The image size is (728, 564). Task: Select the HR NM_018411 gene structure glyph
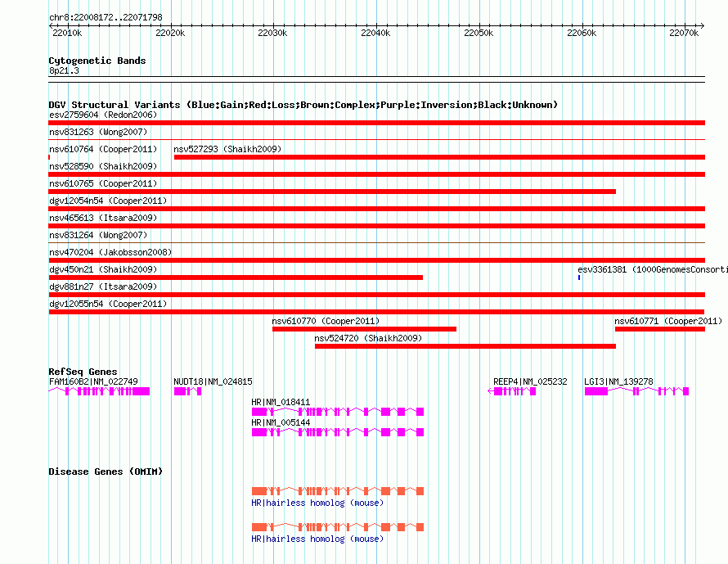pyautogui.click(x=338, y=412)
